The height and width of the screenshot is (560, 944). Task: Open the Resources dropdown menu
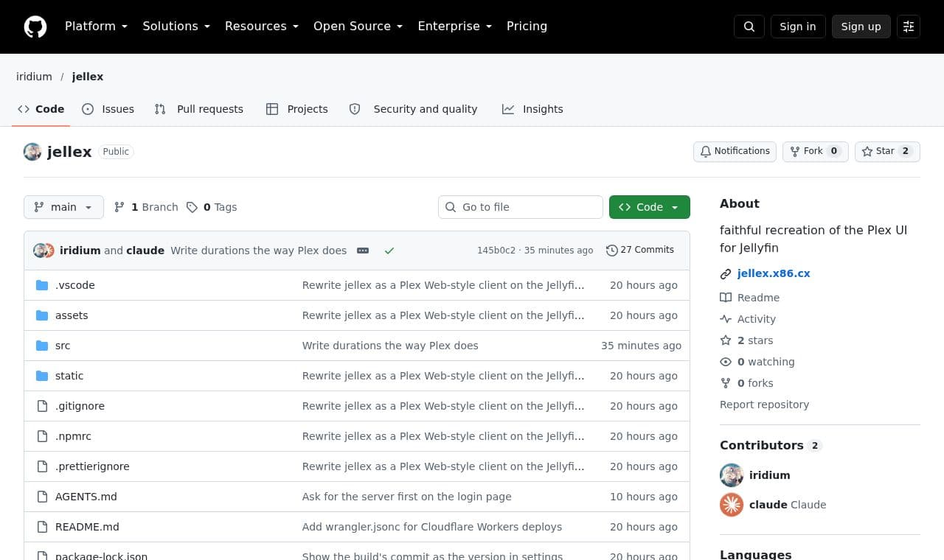pos(262,27)
